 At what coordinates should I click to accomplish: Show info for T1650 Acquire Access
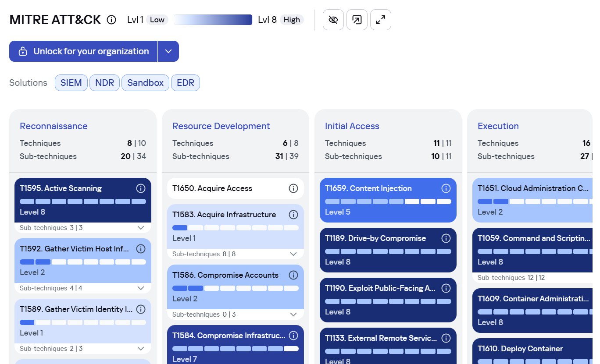pos(293,188)
